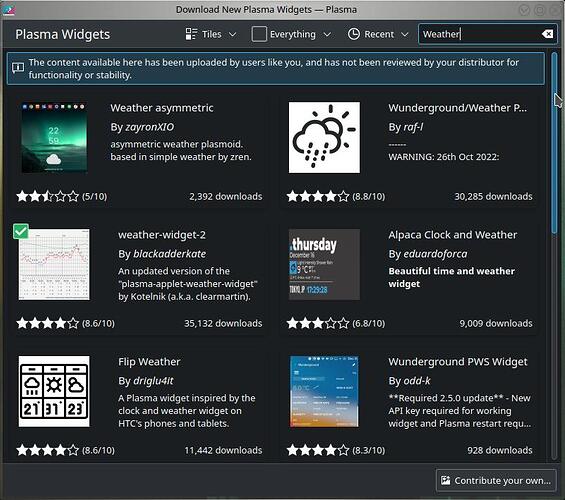Click author name blackadderkate
The image size is (565, 500).
[x=169, y=254]
